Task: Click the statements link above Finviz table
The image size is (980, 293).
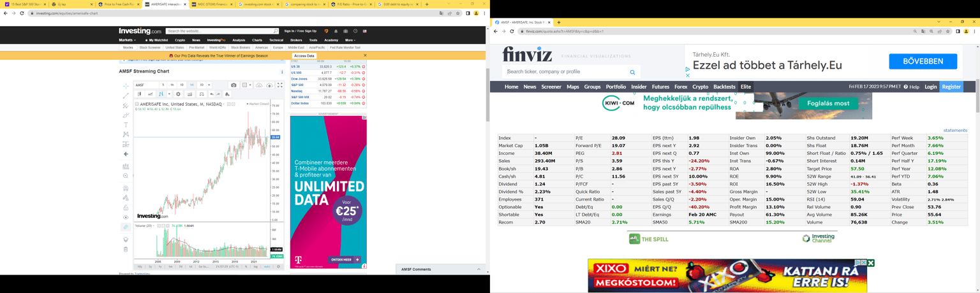Action: [955, 131]
